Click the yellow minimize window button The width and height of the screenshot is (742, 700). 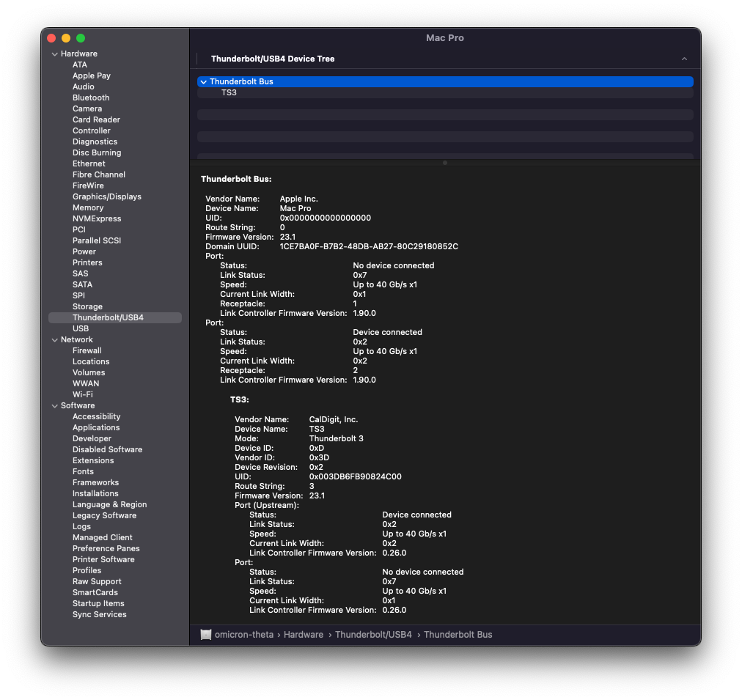66,38
